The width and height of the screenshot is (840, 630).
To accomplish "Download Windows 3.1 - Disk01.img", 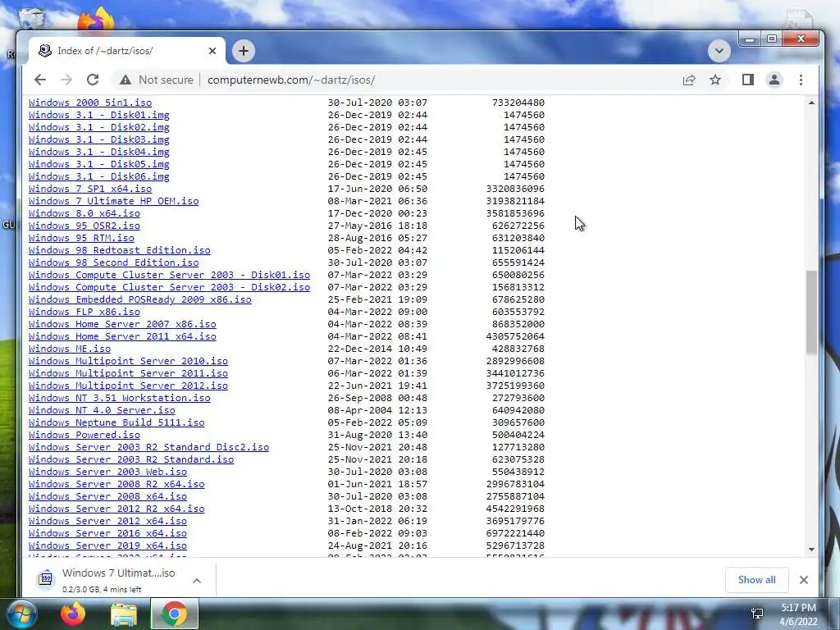I will [x=99, y=115].
